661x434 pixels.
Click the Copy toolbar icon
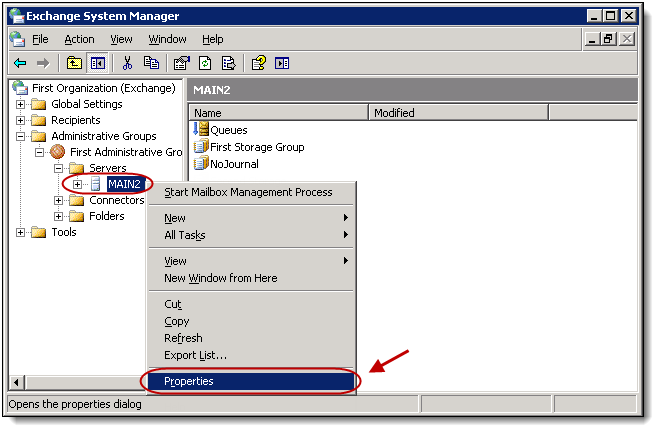point(151,63)
